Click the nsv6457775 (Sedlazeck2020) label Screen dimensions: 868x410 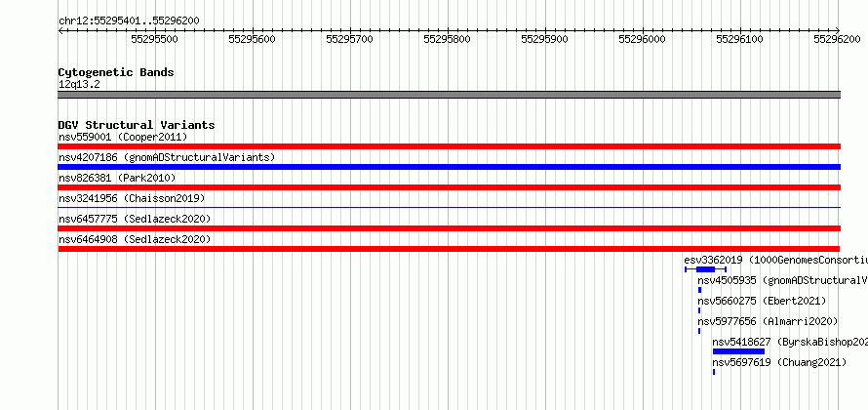click(x=135, y=219)
